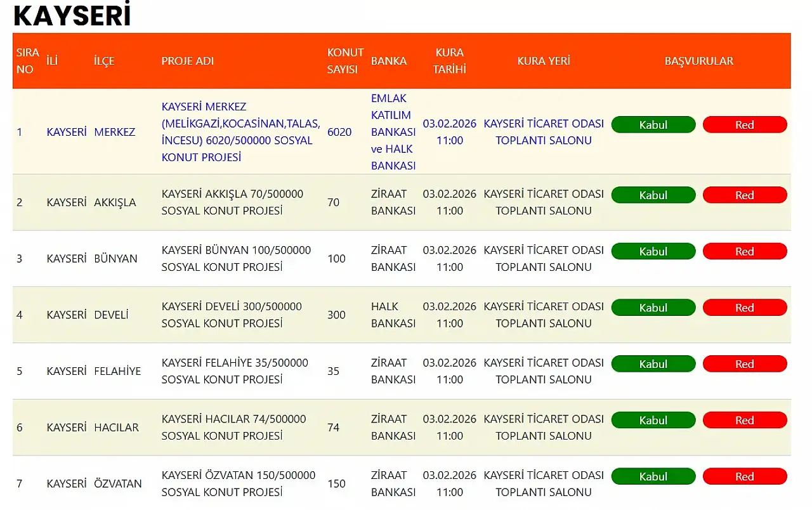The height and width of the screenshot is (510, 812).
Task: Open Red list for Develi row
Action: pyautogui.click(x=744, y=308)
